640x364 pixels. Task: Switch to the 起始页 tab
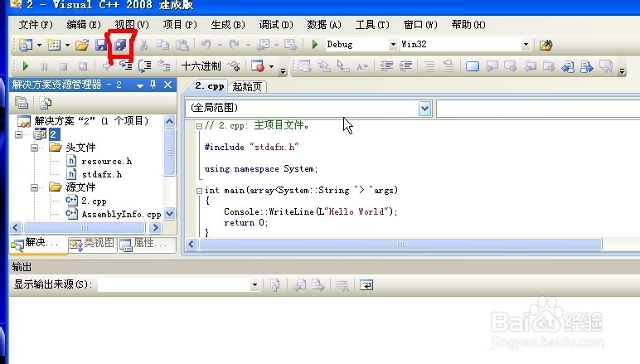tap(247, 86)
